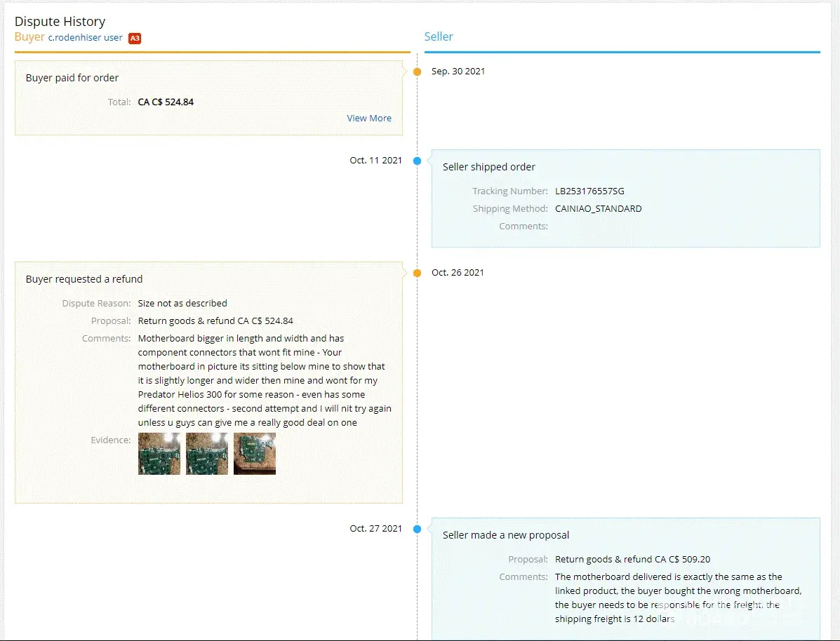840x641 pixels.
Task: Select the 'Seller shipped order' card title
Action: pyautogui.click(x=488, y=167)
